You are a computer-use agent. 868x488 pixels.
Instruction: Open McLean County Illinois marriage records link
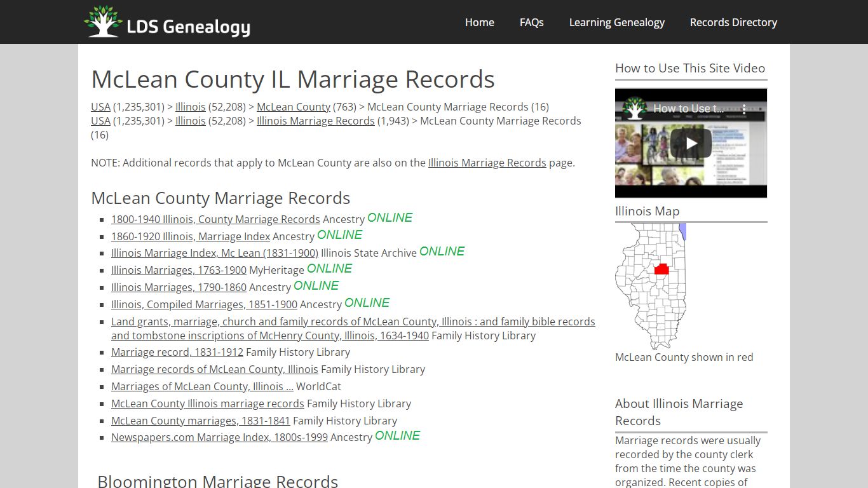[x=208, y=403]
